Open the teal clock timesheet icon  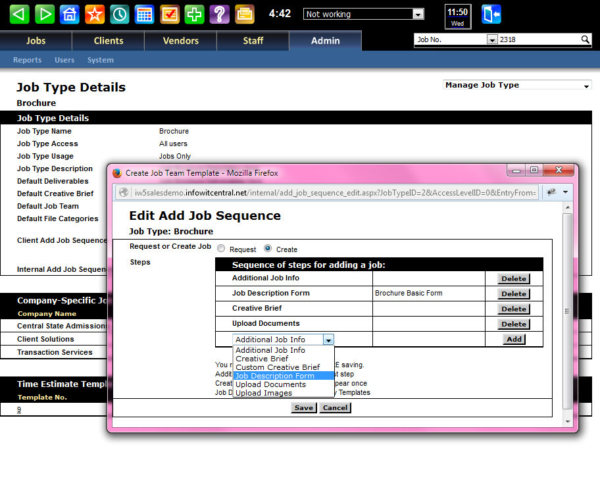119,15
